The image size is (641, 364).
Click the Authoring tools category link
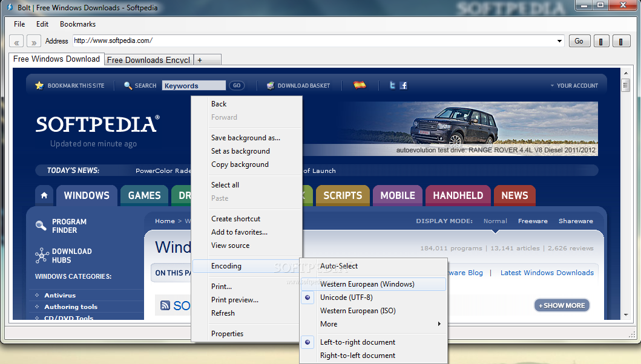(71, 307)
